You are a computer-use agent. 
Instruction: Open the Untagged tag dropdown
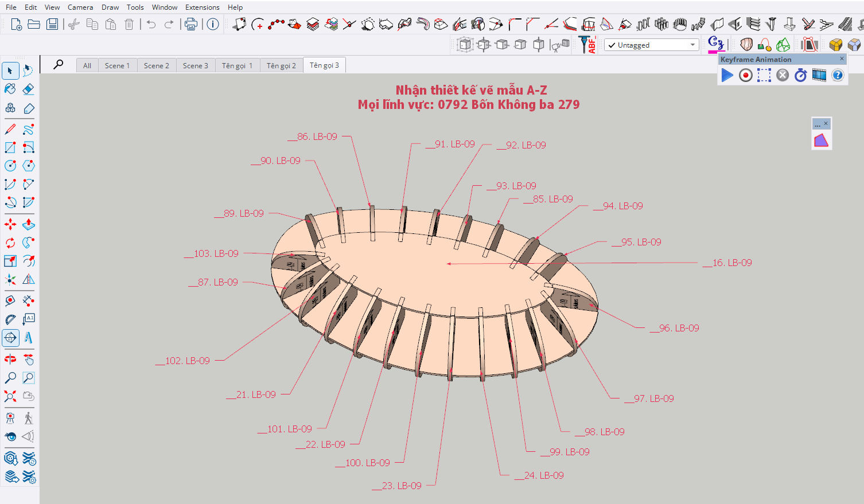(x=652, y=45)
